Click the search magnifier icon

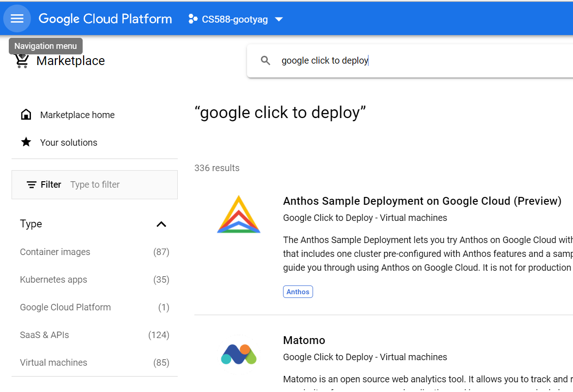[265, 60]
